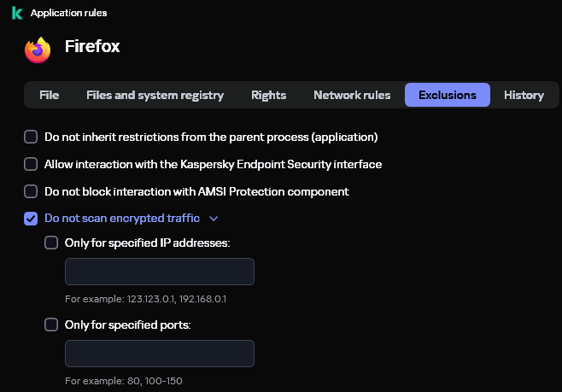Collapse the encrypted traffic options chevron

click(x=214, y=219)
